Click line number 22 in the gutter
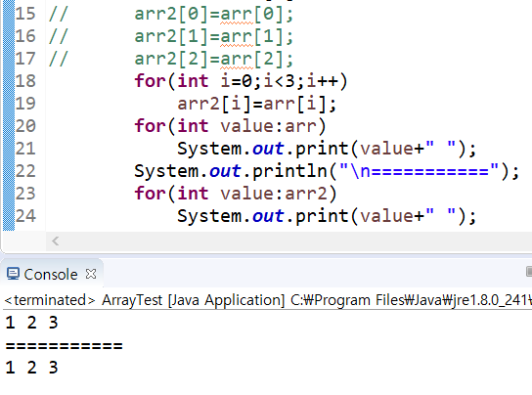The image size is (532, 395). pyautogui.click(x=25, y=171)
